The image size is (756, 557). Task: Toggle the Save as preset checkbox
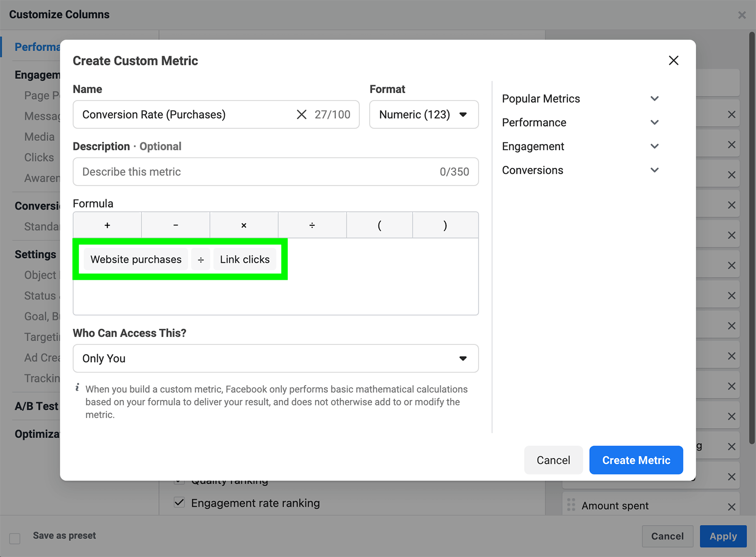click(15, 538)
